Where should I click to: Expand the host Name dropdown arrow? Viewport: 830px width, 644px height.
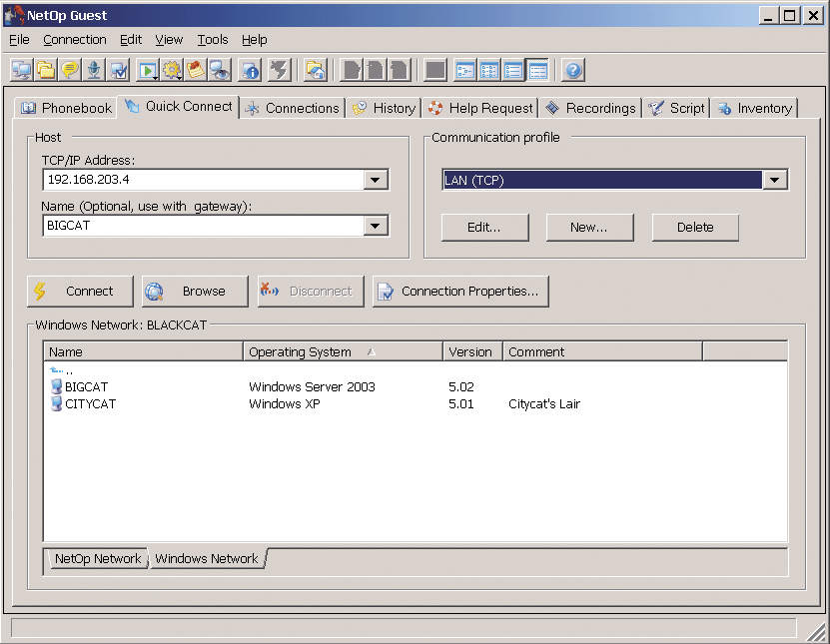(x=376, y=226)
